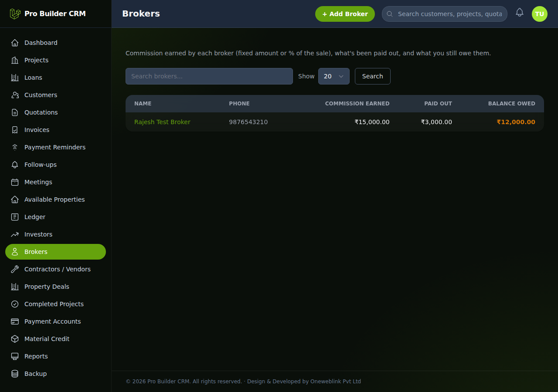Click the Follow-ups bell icon in sidebar

click(15, 165)
